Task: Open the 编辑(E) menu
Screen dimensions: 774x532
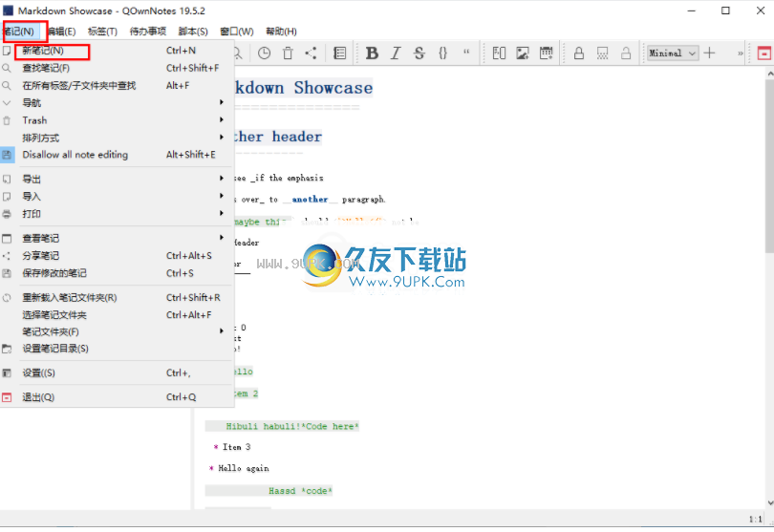Action: [62, 32]
